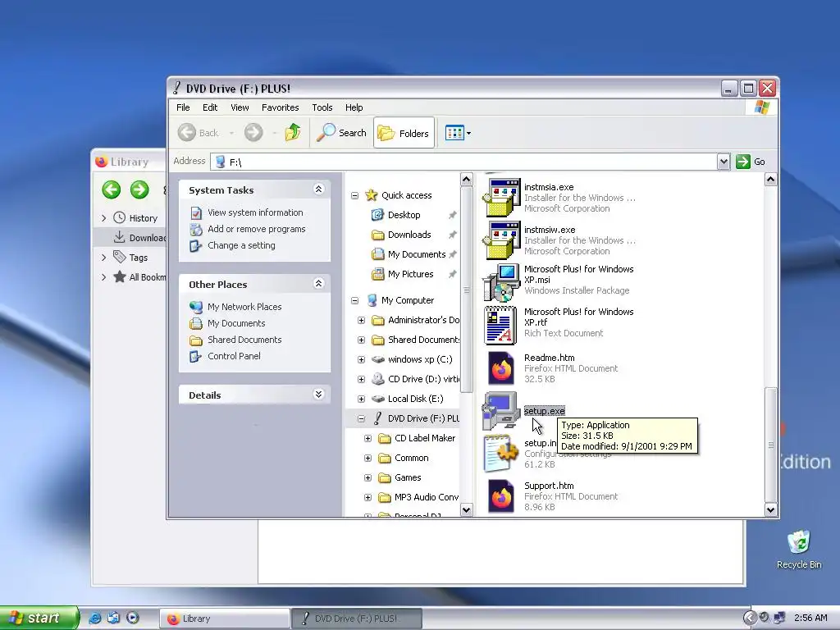Click the Go button
Image resolution: width=840 pixels, height=630 pixels.
(x=751, y=162)
